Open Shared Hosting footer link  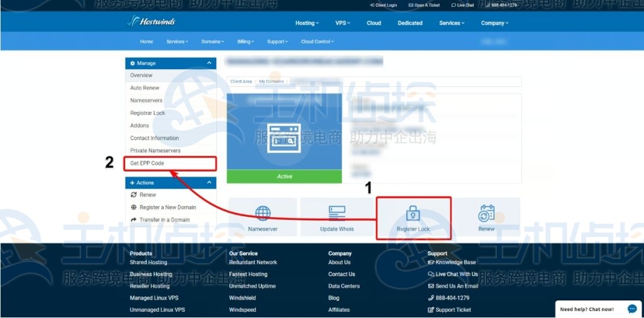click(x=148, y=262)
